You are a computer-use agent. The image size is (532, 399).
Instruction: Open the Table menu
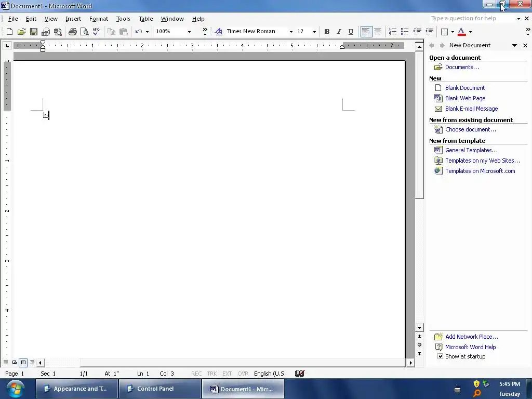pyautogui.click(x=146, y=19)
